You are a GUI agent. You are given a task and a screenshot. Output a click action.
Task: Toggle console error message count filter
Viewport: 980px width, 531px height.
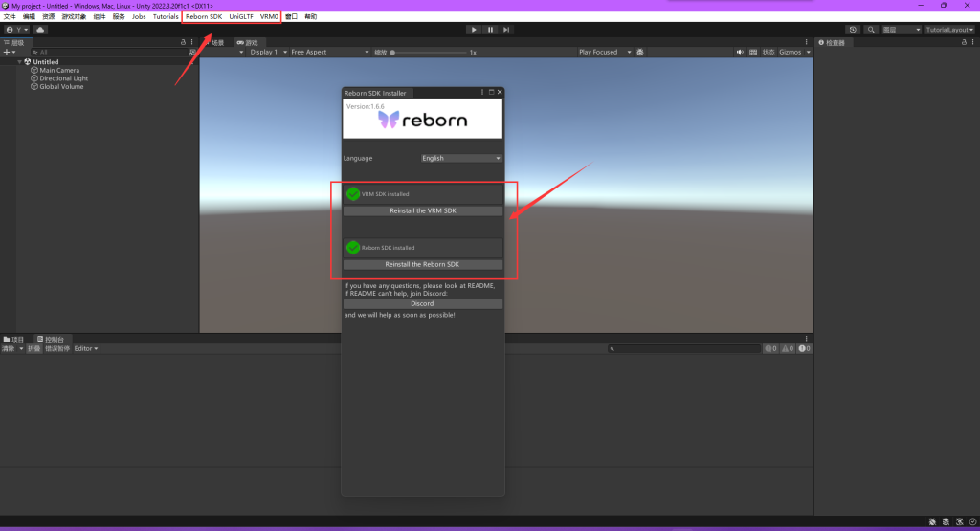coord(804,348)
